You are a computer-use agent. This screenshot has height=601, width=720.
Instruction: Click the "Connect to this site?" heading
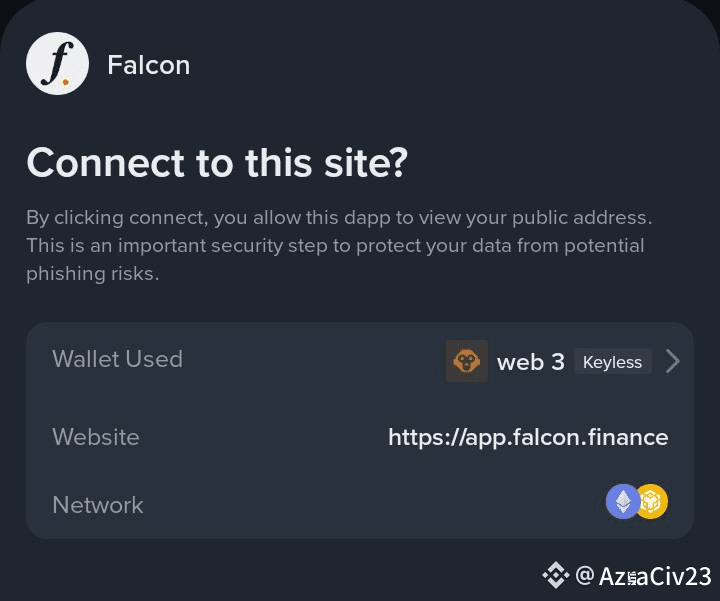tap(217, 162)
